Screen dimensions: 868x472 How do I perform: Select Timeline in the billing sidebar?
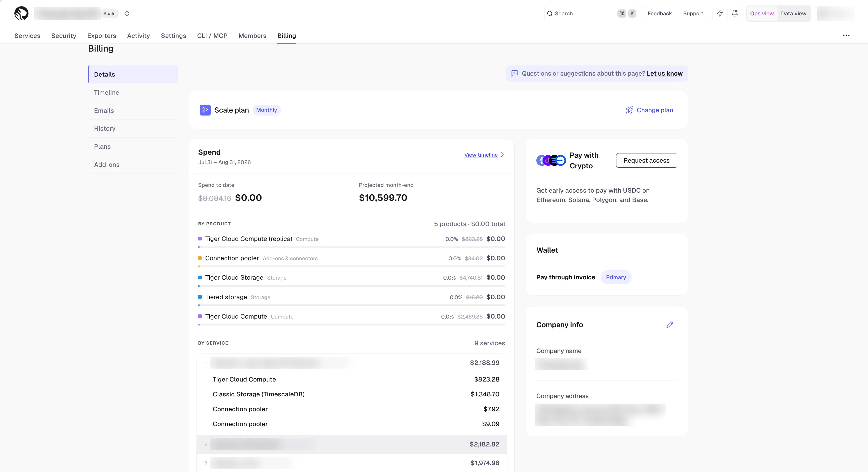[x=133, y=92]
